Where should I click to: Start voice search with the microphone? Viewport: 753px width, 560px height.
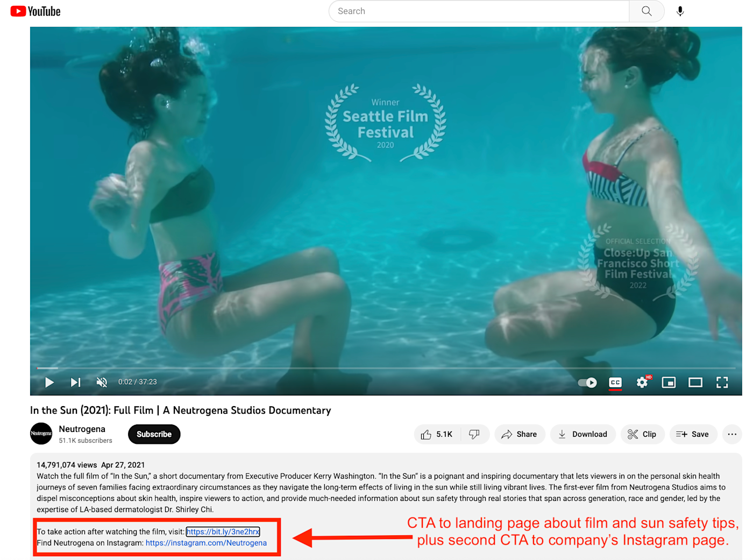coord(680,11)
